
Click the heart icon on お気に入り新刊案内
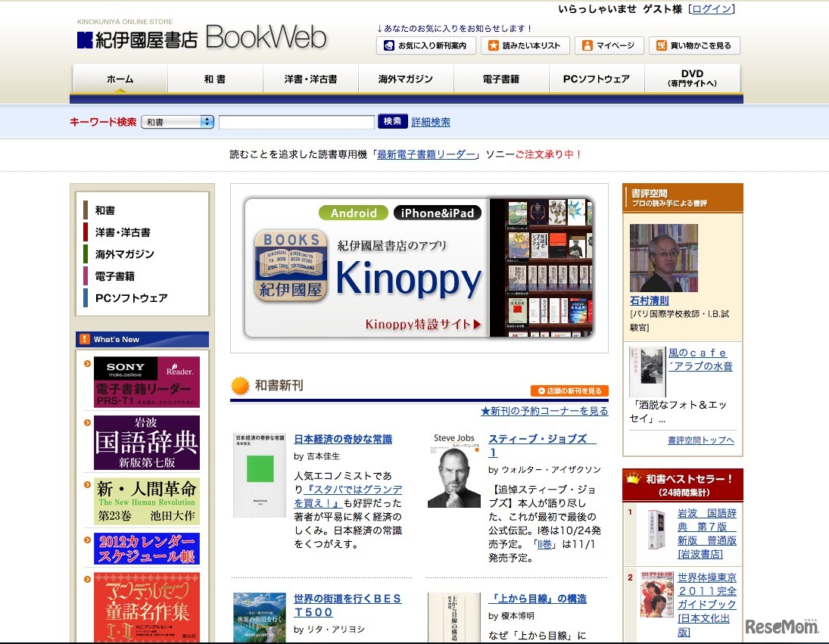pos(389,45)
